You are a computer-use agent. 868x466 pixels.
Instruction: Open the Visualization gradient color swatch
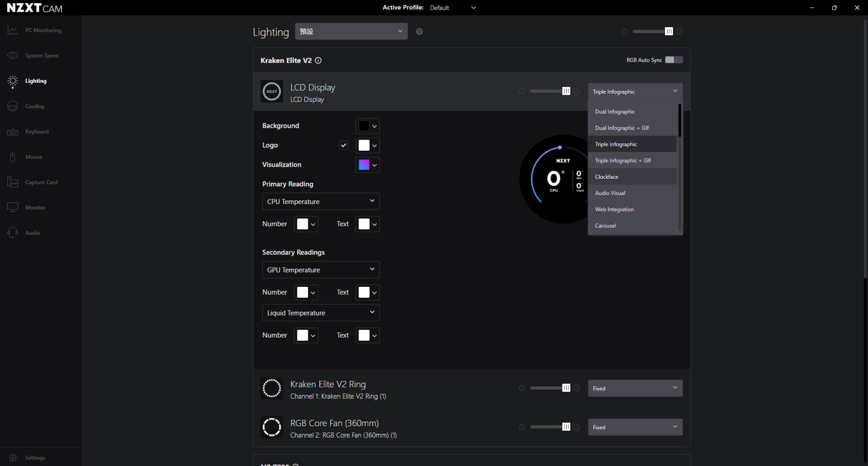click(x=367, y=165)
